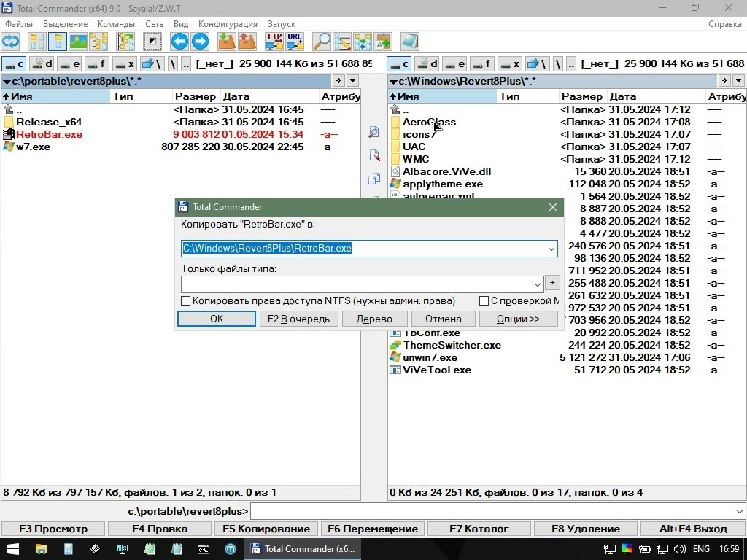This screenshot has height=560, width=747.
Task: Enable thumbnail view picture icon
Action: (x=78, y=42)
